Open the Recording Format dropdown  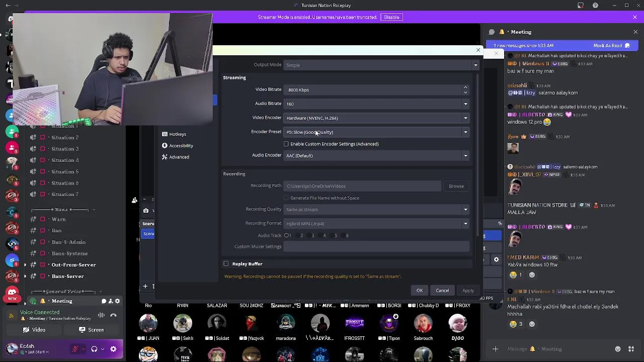(376, 224)
